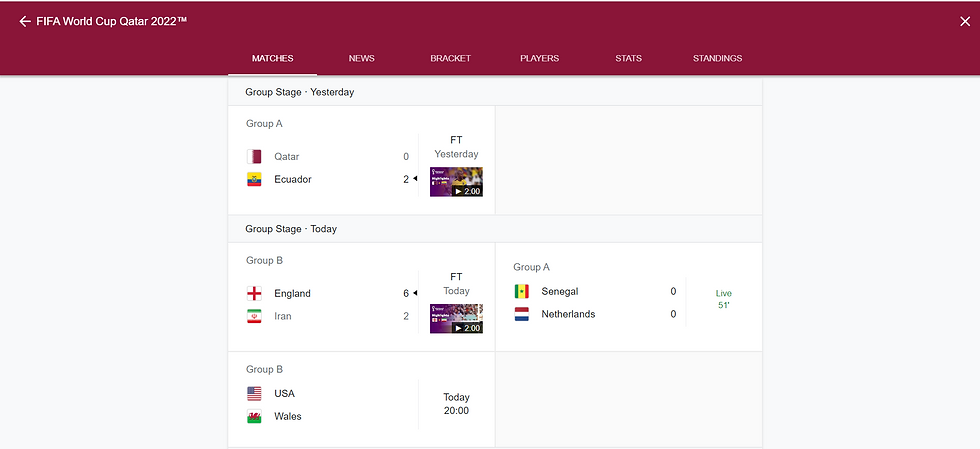Viewport: 980px width, 449px height.
Task: Open the Stats tab
Action: [x=628, y=59]
